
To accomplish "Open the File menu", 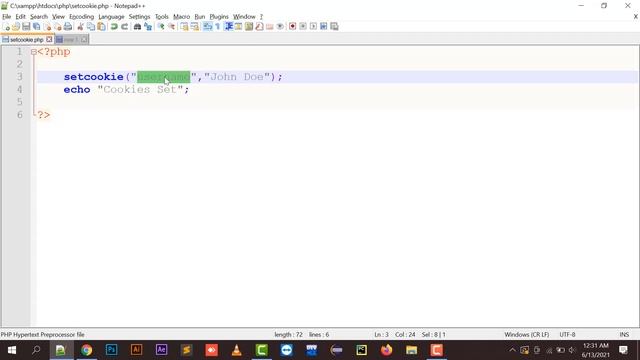I will (x=7, y=17).
